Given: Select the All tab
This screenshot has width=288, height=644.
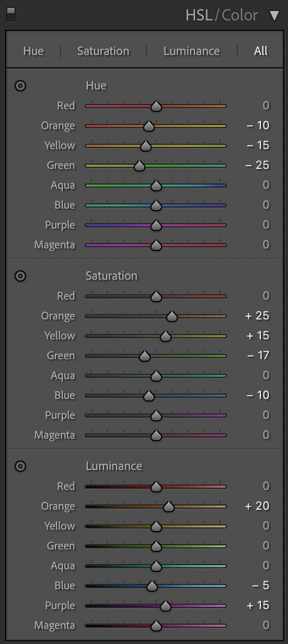Looking at the screenshot, I should coord(261,51).
